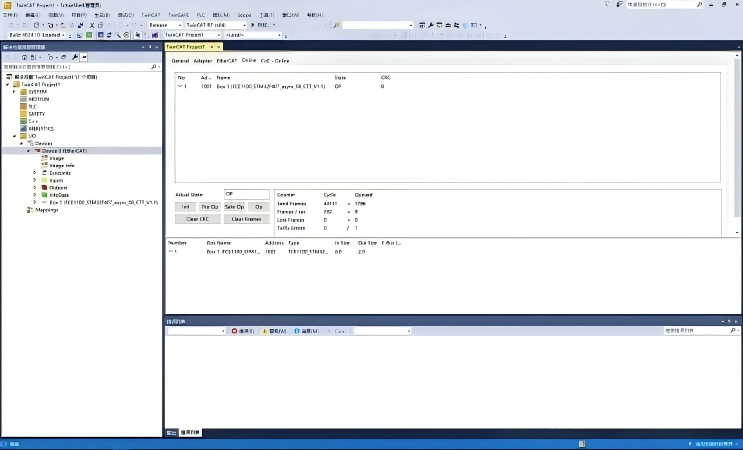Select C++ in the solution tree
The height and width of the screenshot is (450, 743).
(x=33, y=121)
